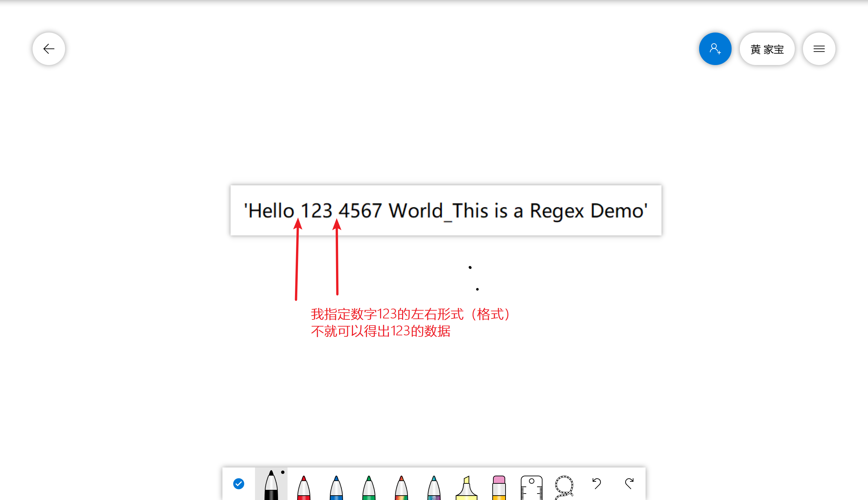
Task: Click the blue checkmark to finish inking
Action: [238, 483]
